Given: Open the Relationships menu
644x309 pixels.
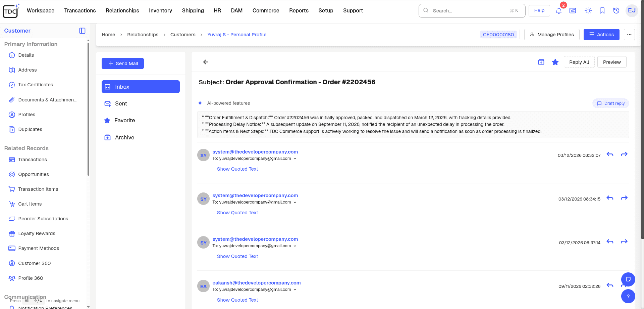Looking at the screenshot, I should [x=122, y=11].
